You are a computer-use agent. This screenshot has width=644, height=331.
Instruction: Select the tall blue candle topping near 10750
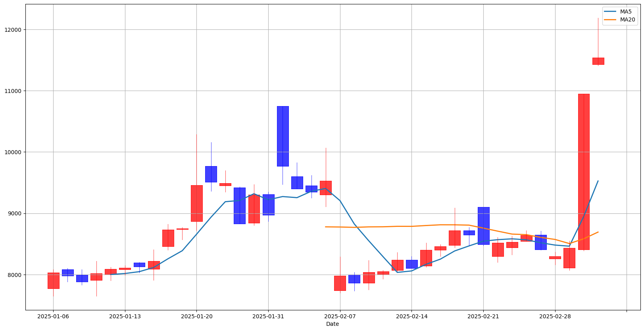click(x=283, y=136)
